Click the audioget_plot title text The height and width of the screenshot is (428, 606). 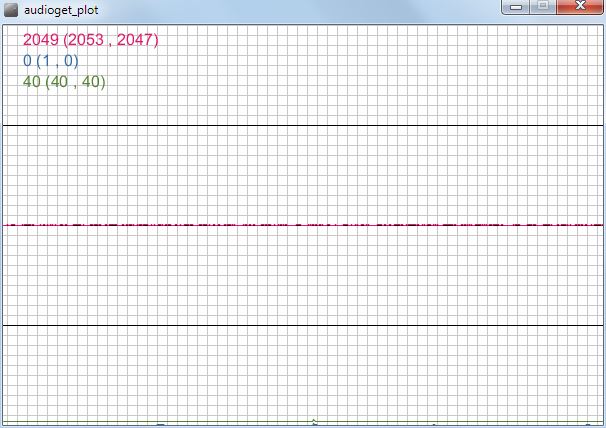(x=61, y=10)
